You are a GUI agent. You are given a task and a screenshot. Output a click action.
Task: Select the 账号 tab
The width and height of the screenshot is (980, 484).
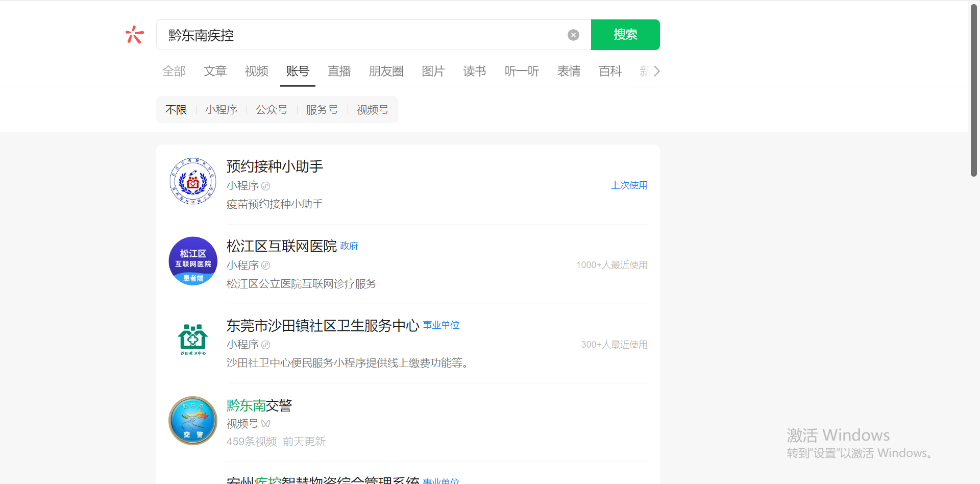point(298,71)
